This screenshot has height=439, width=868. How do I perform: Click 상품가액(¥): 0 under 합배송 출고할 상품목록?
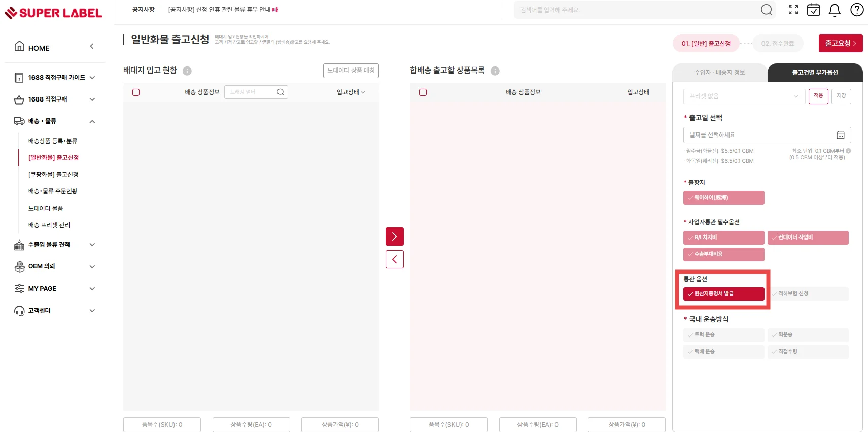pos(627,425)
